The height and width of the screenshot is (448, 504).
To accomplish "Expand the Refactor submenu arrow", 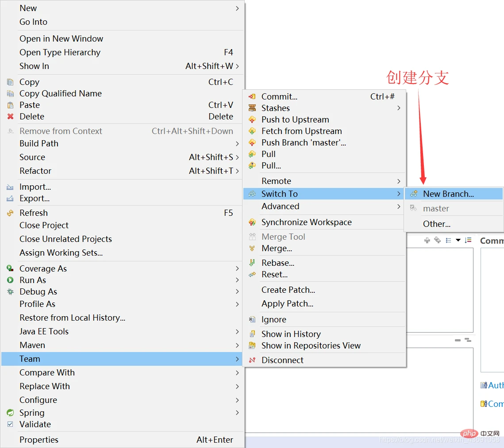I will 237,171.
